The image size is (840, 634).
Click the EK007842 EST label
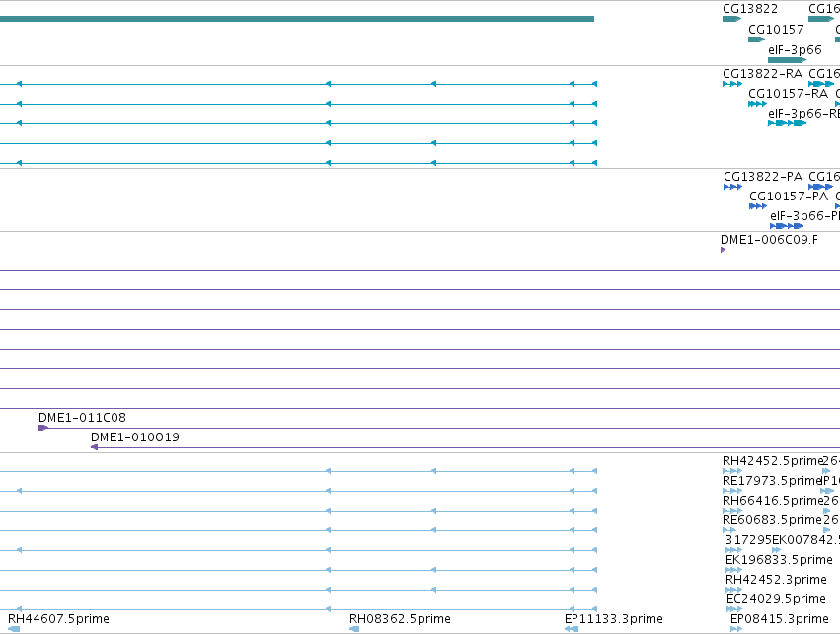(805, 540)
